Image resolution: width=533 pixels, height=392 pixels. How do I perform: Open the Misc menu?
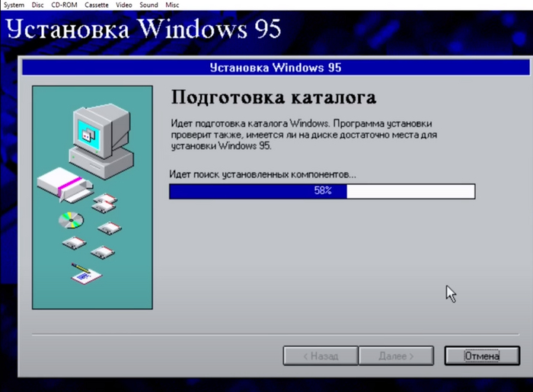[x=172, y=5]
